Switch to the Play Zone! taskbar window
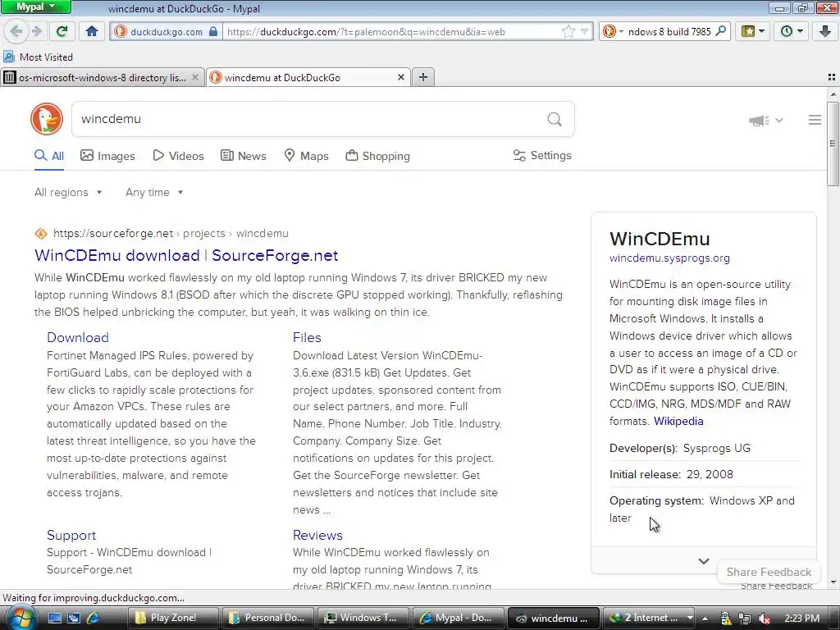This screenshot has height=630, width=840. pos(172,618)
